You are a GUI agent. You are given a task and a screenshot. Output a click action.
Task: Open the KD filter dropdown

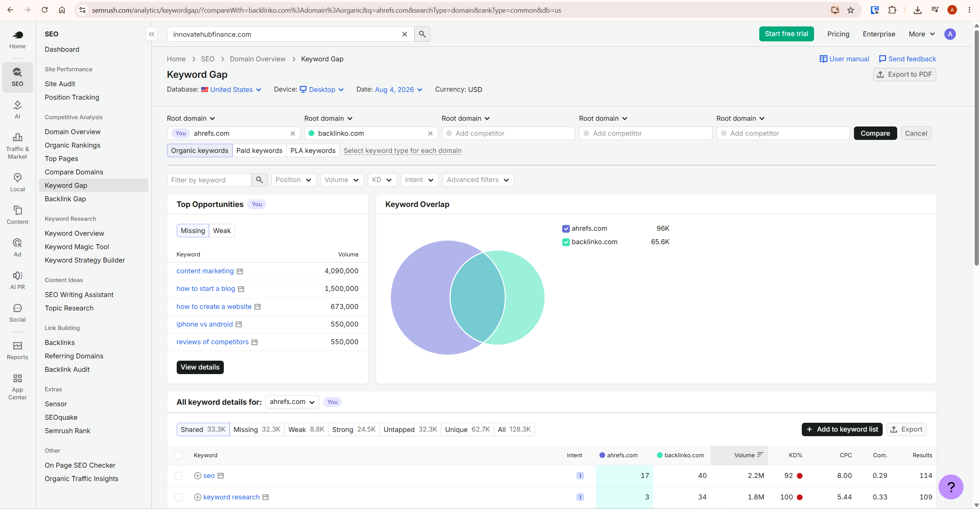click(x=382, y=180)
